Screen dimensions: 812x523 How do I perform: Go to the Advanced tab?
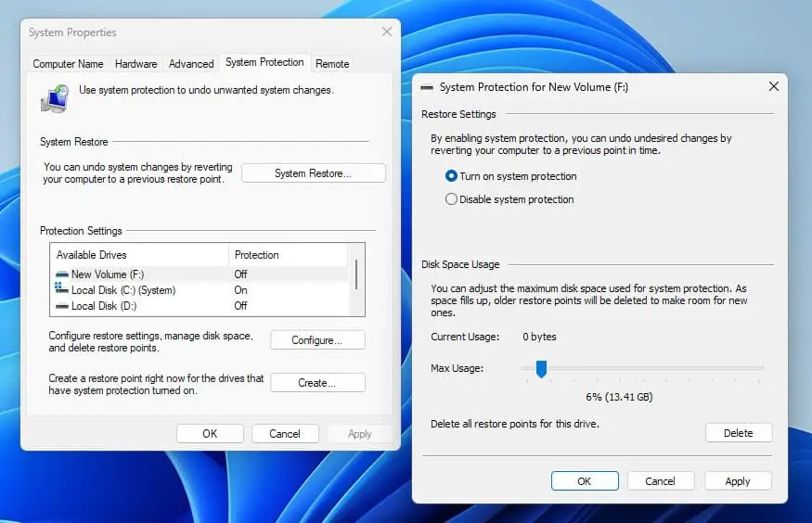click(191, 64)
